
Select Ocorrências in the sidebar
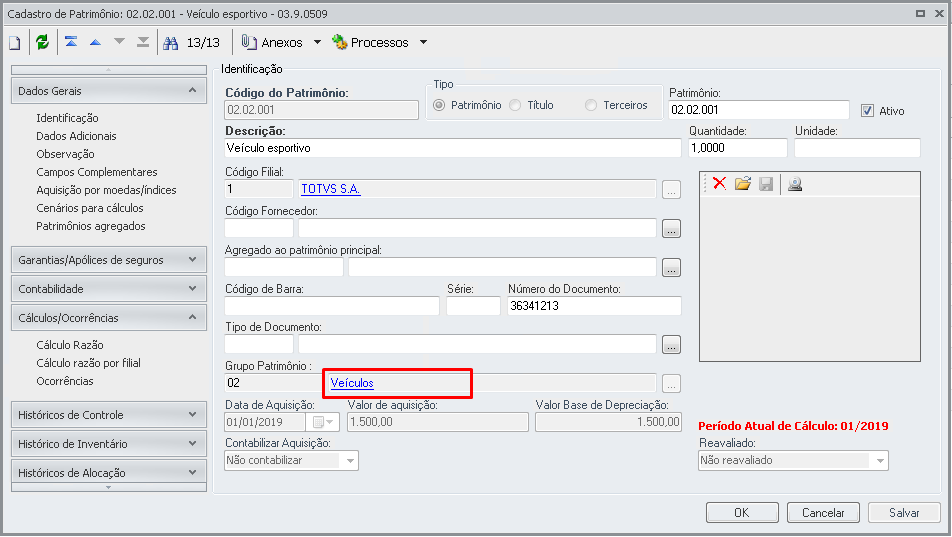click(64, 381)
